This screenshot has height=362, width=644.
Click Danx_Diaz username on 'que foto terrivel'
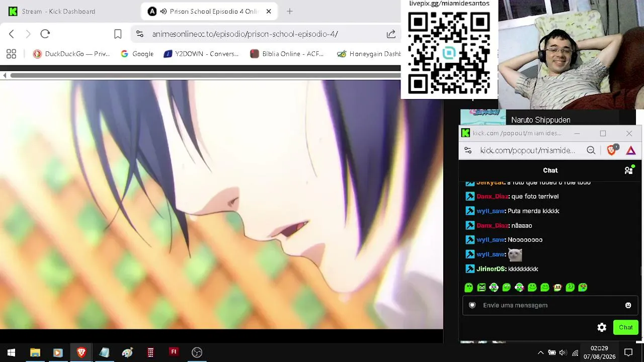(x=492, y=197)
